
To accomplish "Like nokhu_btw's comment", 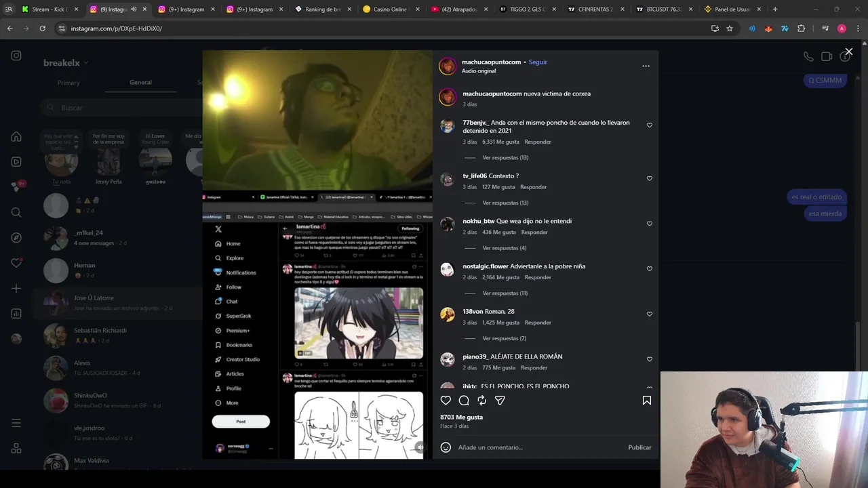I will point(649,224).
